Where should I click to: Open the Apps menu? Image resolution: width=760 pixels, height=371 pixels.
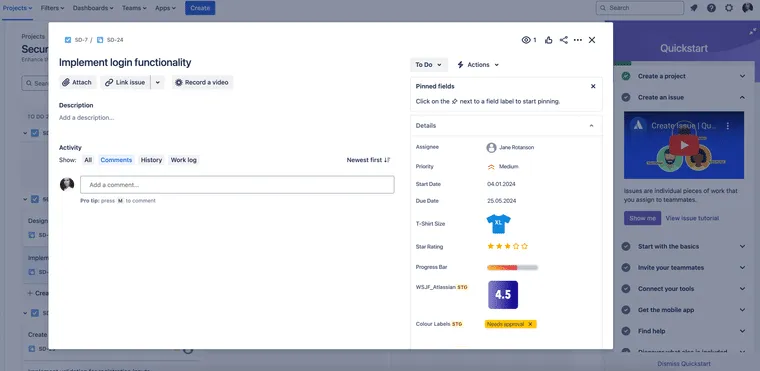point(165,8)
